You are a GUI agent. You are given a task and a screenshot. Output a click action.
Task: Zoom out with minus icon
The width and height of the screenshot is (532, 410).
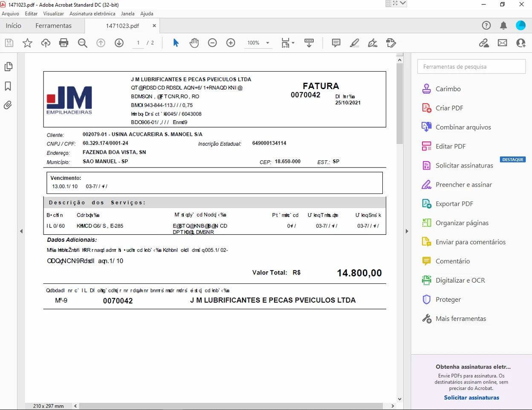pos(212,43)
